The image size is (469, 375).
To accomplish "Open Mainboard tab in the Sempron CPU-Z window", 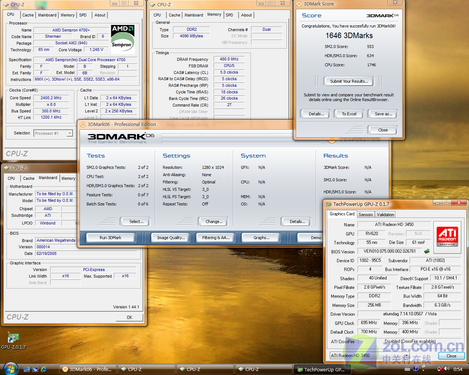I will click(47, 15).
